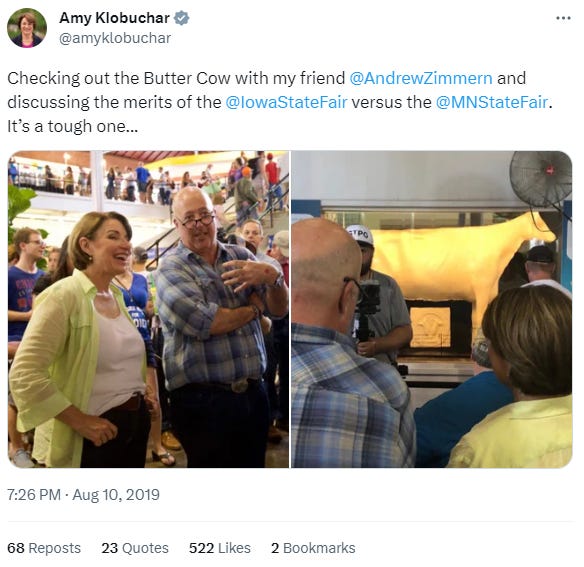Open the Amy Klobuchar display name
Image resolution: width=584 pixels, height=567 pixels.
point(114,18)
